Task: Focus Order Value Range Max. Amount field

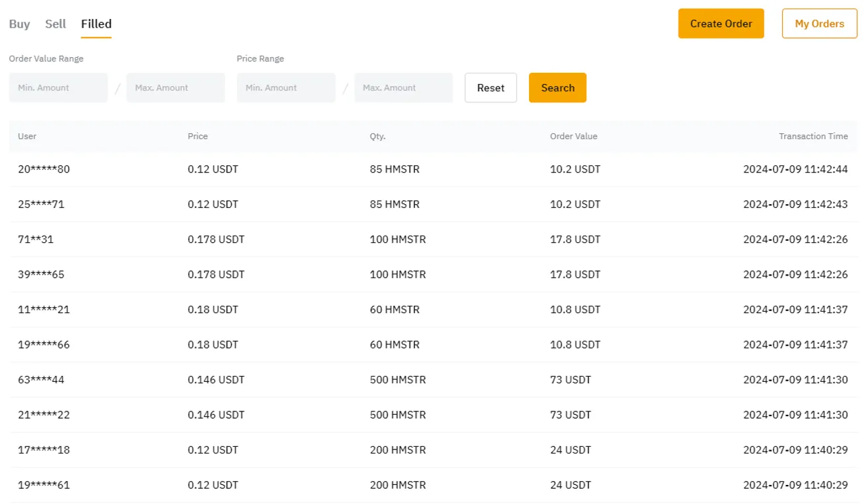Action: [176, 88]
